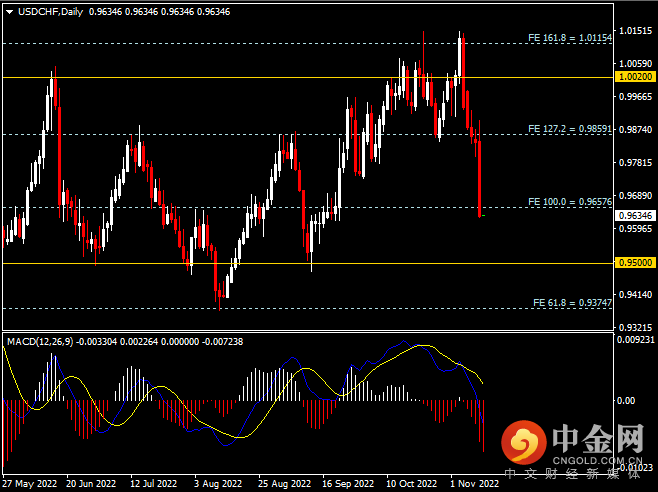Click the 0.94140 price axis value

tap(636, 295)
